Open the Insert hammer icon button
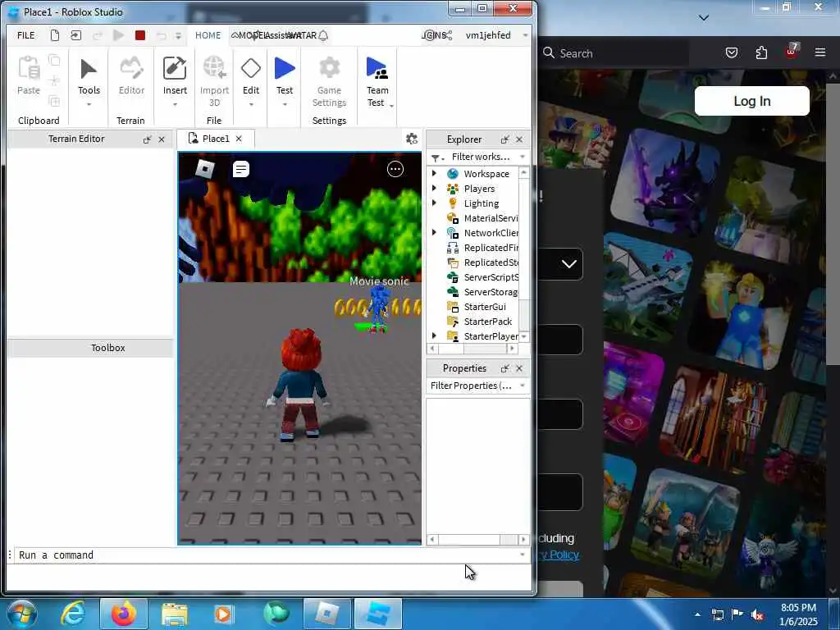Screen dimensions: 840x630 pyautogui.click(x=175, y=69)
